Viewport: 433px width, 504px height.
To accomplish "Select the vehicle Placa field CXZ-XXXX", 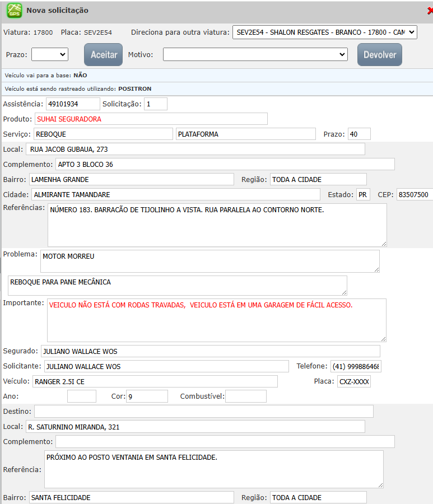I will (x=353, y=381).
